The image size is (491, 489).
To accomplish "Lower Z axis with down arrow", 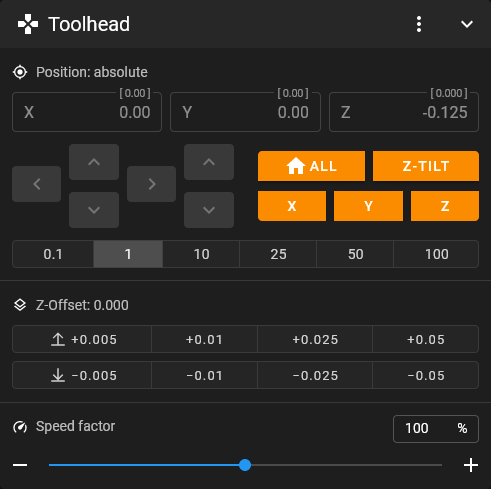I will (x=209, y=210).
